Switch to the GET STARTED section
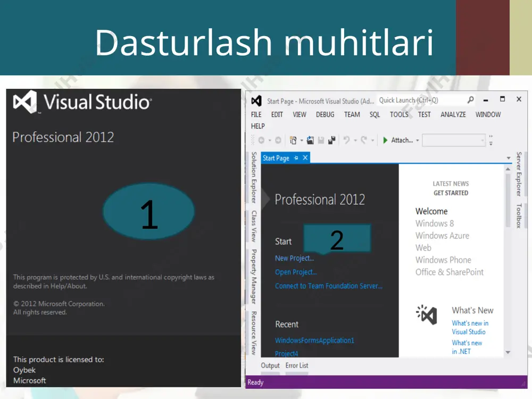 pos(451,193)
